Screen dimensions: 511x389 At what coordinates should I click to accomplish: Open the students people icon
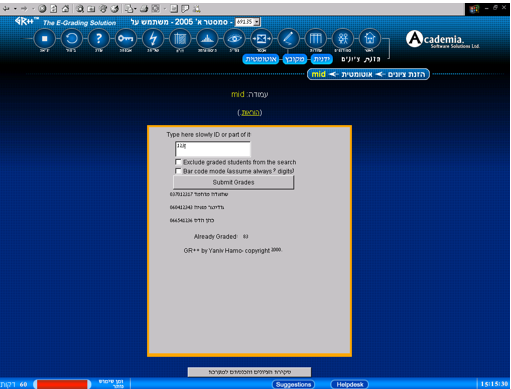[x=343, y=39]
